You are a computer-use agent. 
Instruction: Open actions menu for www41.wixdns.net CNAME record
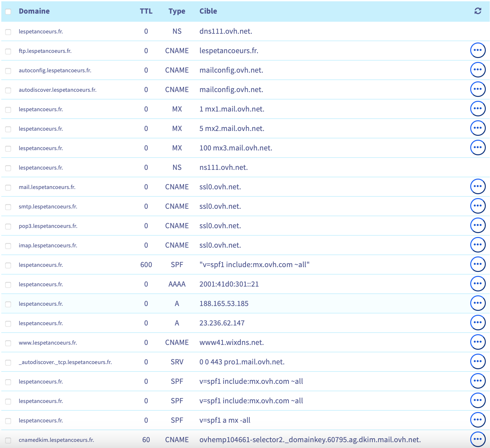[x=478, y=342]
